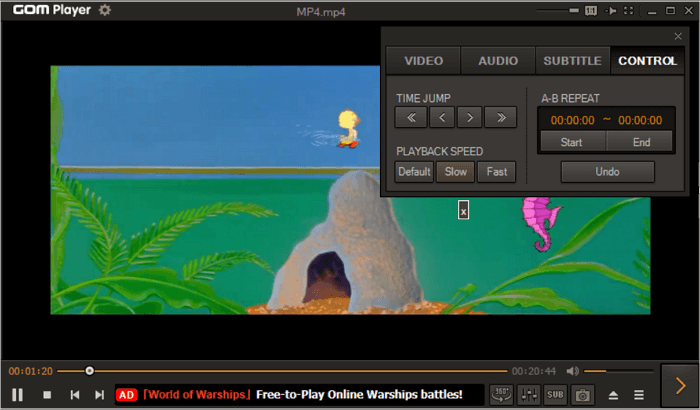Switch to the VIDEO tab

click(x=423, y=61)
